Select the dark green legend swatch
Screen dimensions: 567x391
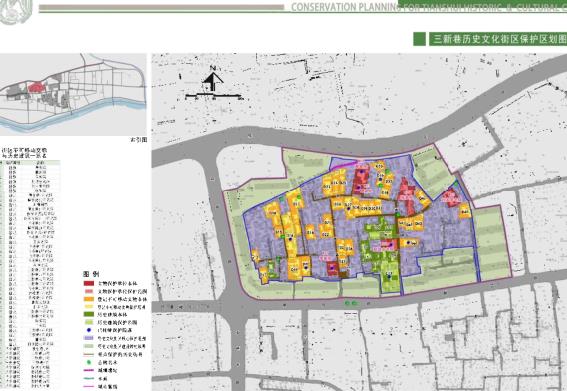[x=89, y=315]
